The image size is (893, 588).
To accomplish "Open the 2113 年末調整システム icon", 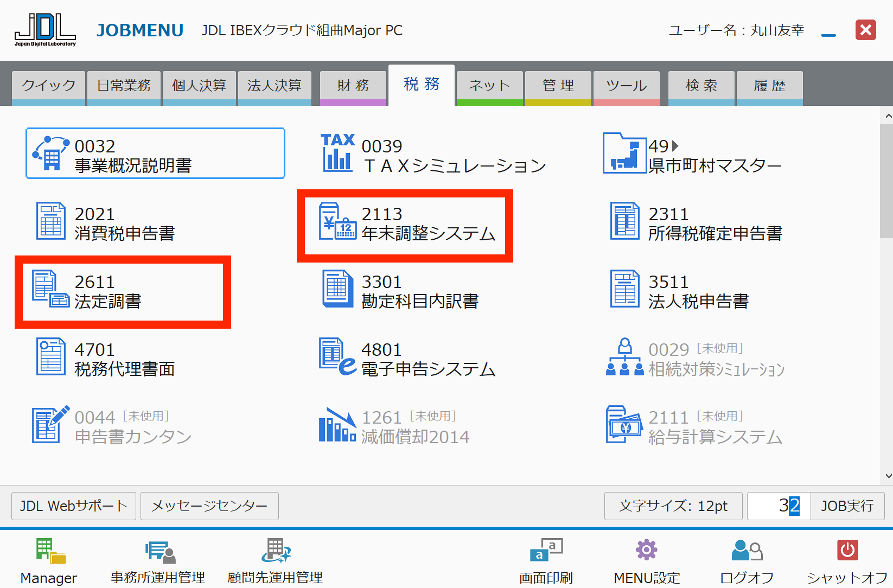I will [x=337, y=221].
